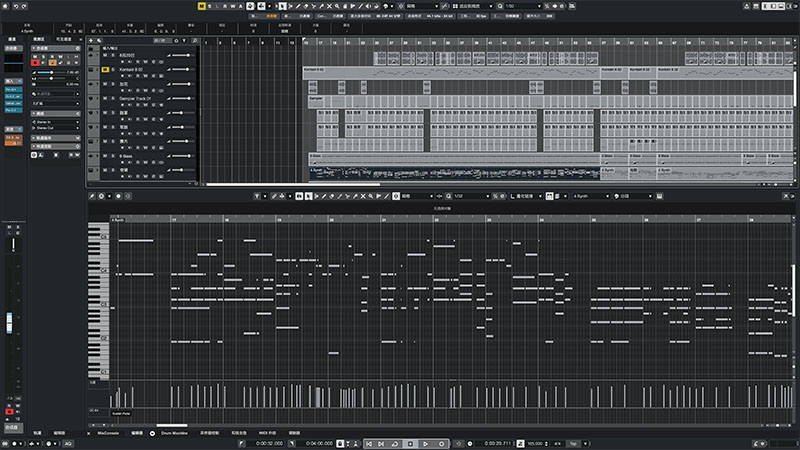Unmute the Kontakt 8 02 track
The height and width of the screenshot is (450, 800).
click(105, 69)
